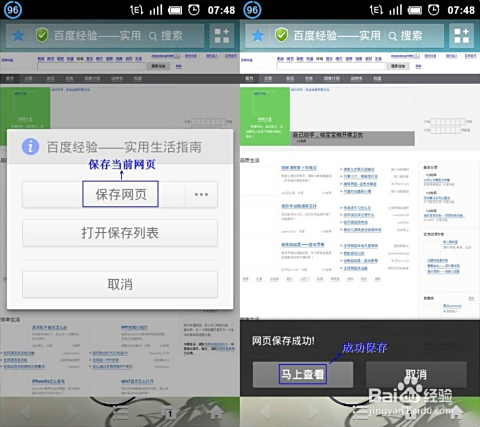Tap battery icon in right status bar

[415, 10]
